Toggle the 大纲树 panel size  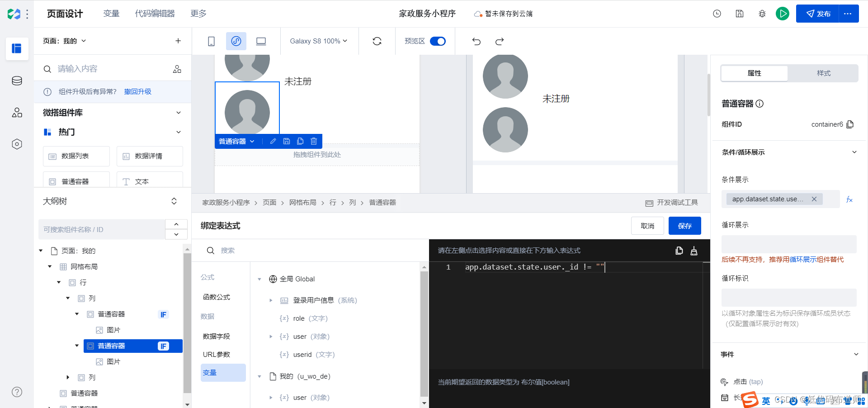(x=174, y=201)
